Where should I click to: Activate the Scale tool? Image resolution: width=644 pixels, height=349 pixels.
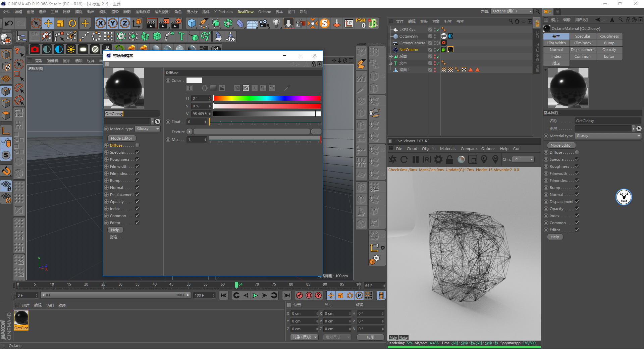click(x=60, y=23)
